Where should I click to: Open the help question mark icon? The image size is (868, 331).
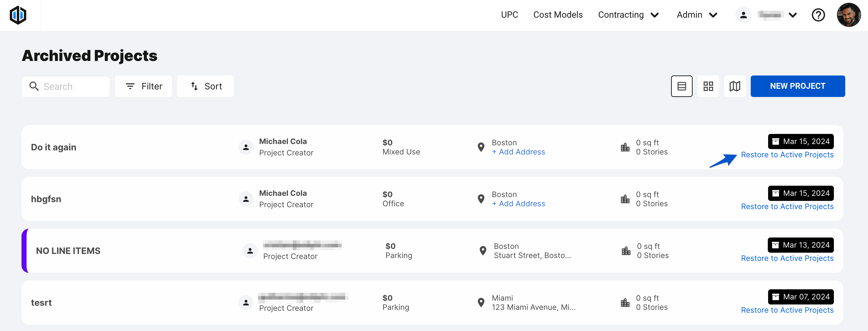(818, 15)
